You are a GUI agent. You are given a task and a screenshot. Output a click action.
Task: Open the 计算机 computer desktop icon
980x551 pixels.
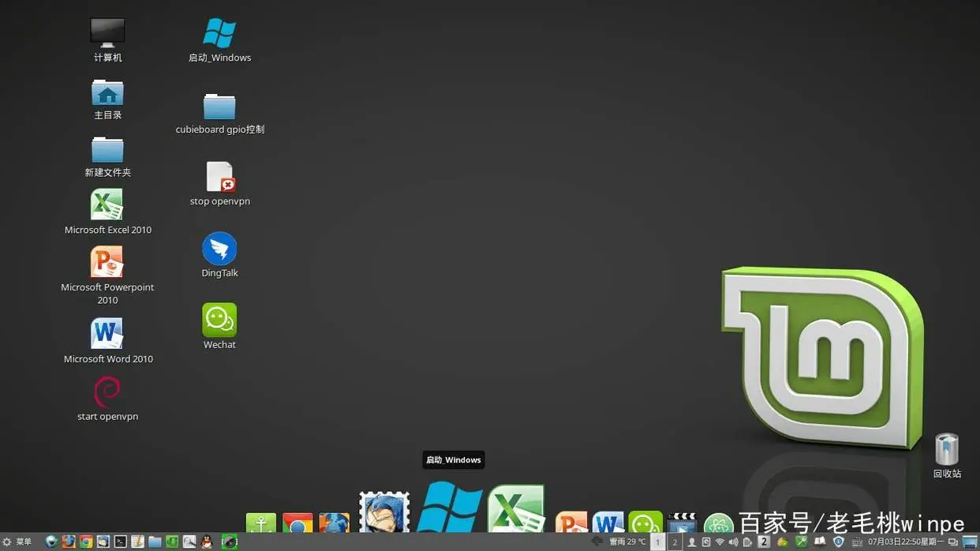[x=107, y=40]
